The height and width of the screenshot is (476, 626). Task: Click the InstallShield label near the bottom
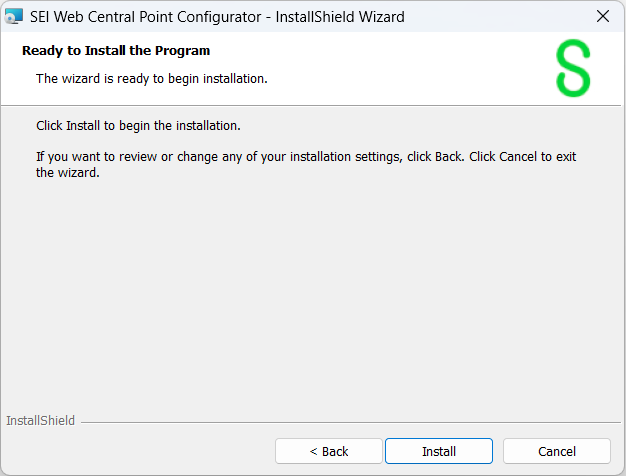(41, 421)
